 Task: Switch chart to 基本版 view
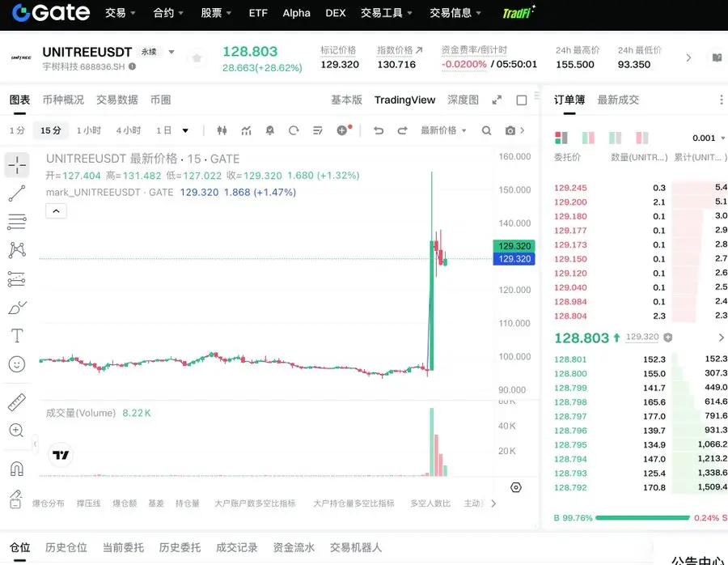click(x=346, y=100)
